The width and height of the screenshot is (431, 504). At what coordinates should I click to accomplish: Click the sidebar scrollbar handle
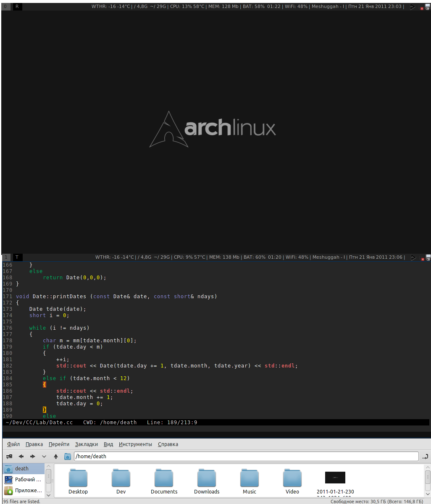tap(49, 477)
